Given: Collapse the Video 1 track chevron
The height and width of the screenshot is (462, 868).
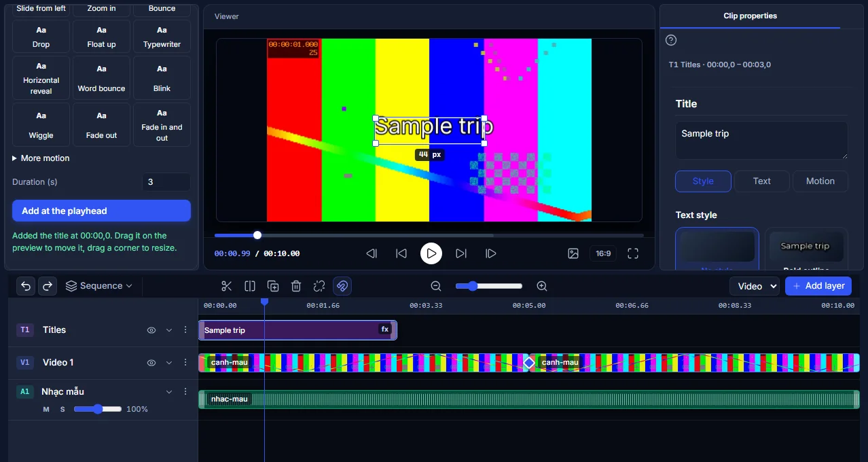Looking at the screenshot, I should coord(169,363).
